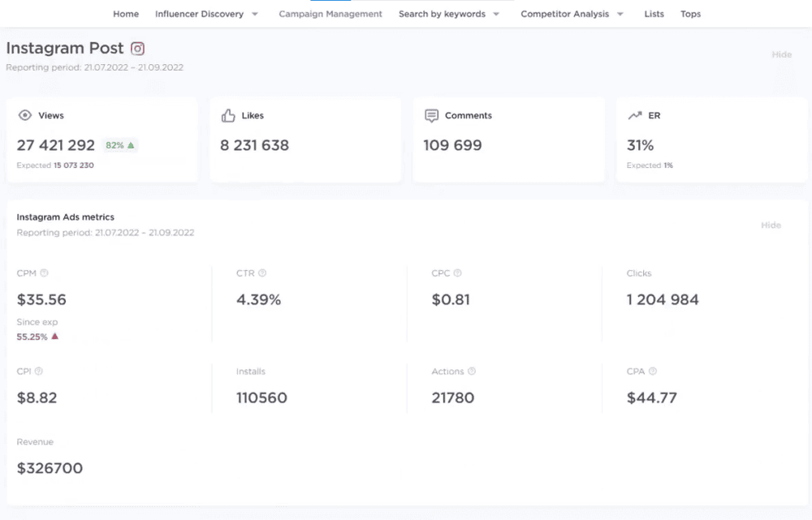Click the comments count 109 699
The height and width of the screenshot is (520, 812).
point(452,145)
